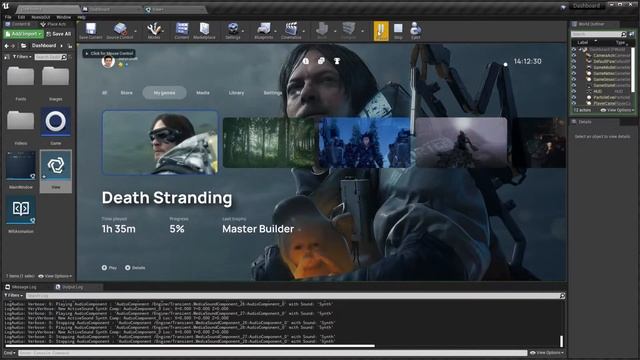Click the Unreal Engine logo icon
Image resolution: width=640 pixels, height=360 pixels.
point(6,5)
